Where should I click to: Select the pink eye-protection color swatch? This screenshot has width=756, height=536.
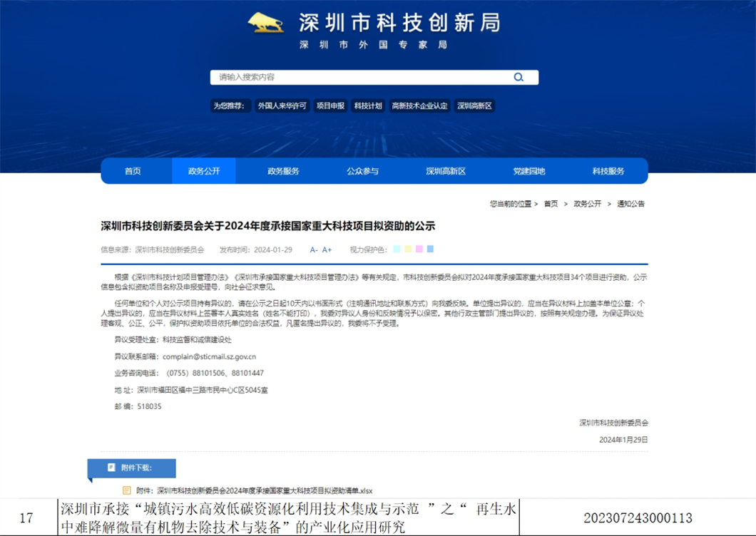[x=419, y=249]
